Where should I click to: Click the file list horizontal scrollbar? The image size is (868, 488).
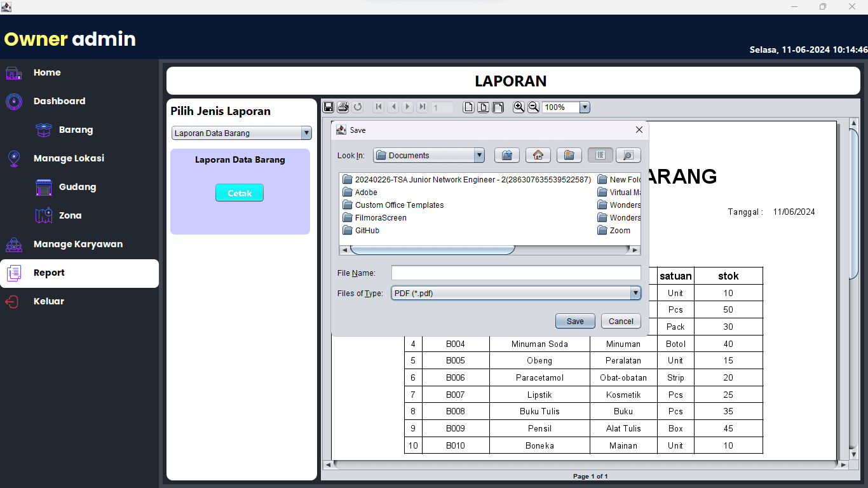(432, 250)
